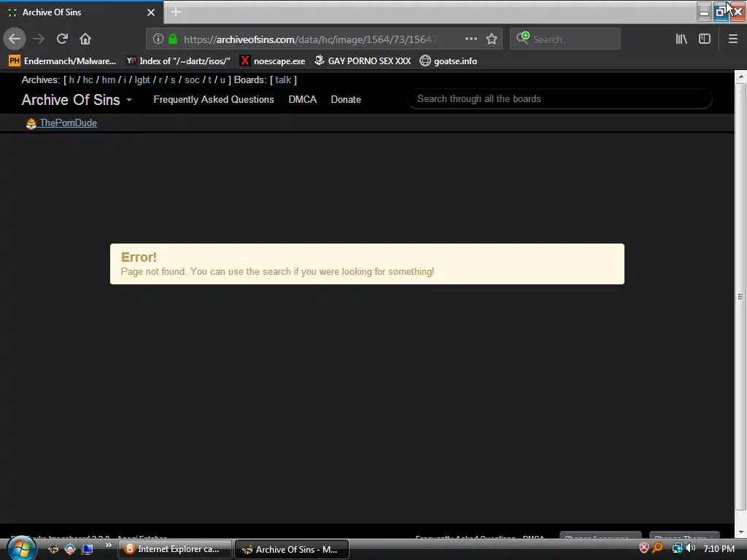Open the DMCA page
Screen dimensions: 747x560
tap(303, 99)
